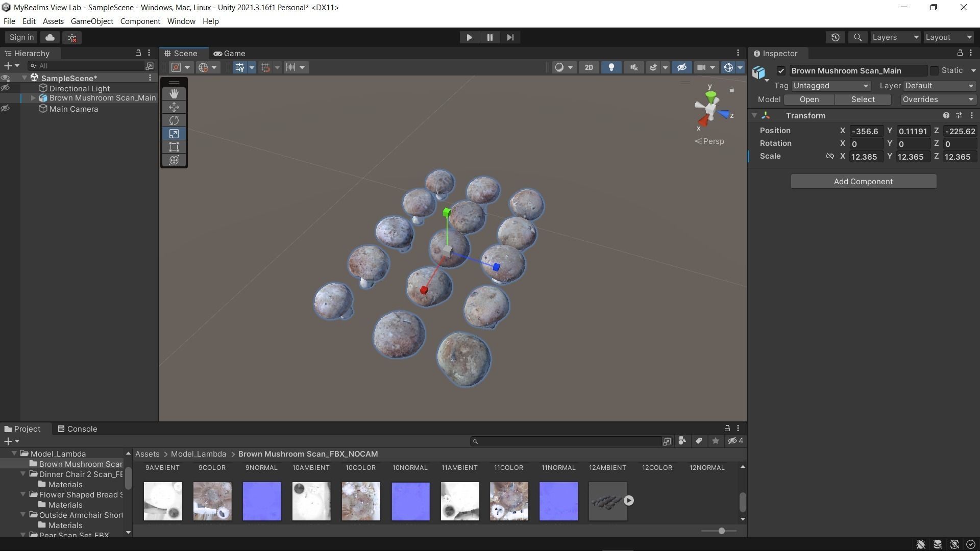Switch to the Console tab
The width and height of the screenshot is (980, 551).
[77, 429]
